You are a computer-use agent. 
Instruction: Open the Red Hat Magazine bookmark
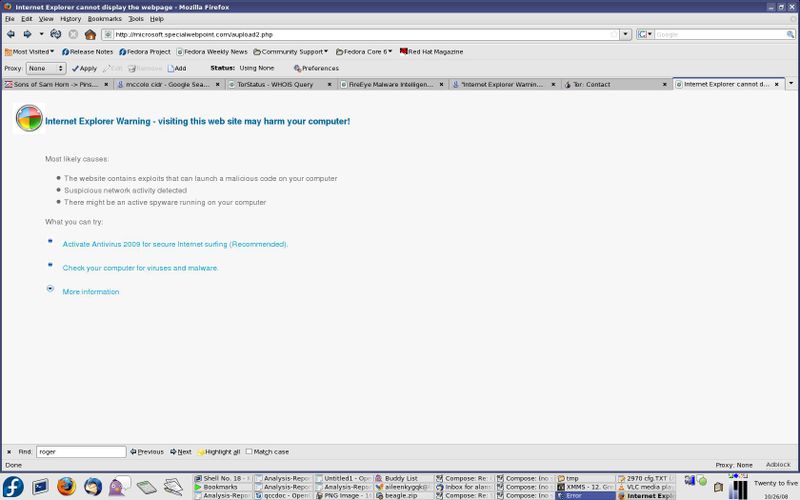pos(431,52)
